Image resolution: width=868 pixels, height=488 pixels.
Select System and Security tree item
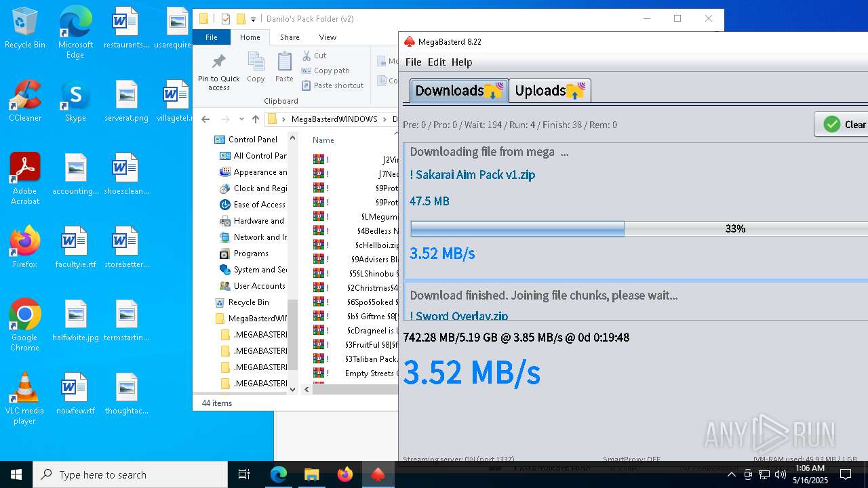click(x=253, y=270)
